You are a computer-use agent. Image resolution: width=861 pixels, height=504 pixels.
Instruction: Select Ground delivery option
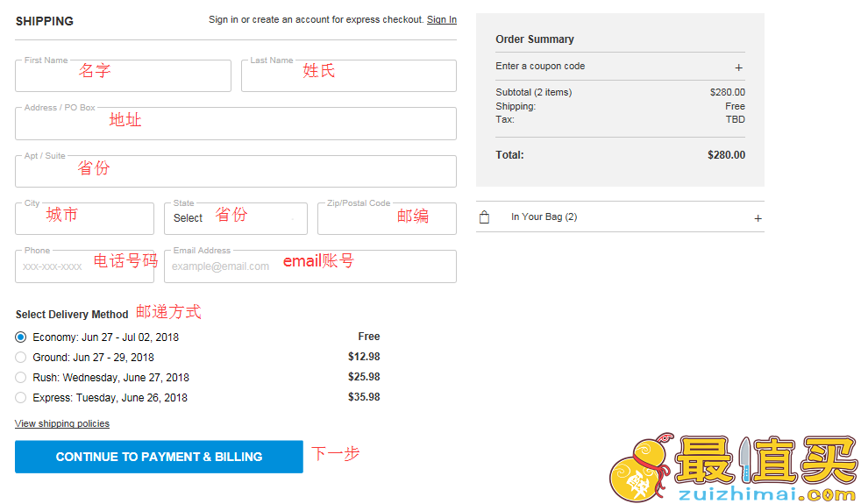(x=21, y=358)
